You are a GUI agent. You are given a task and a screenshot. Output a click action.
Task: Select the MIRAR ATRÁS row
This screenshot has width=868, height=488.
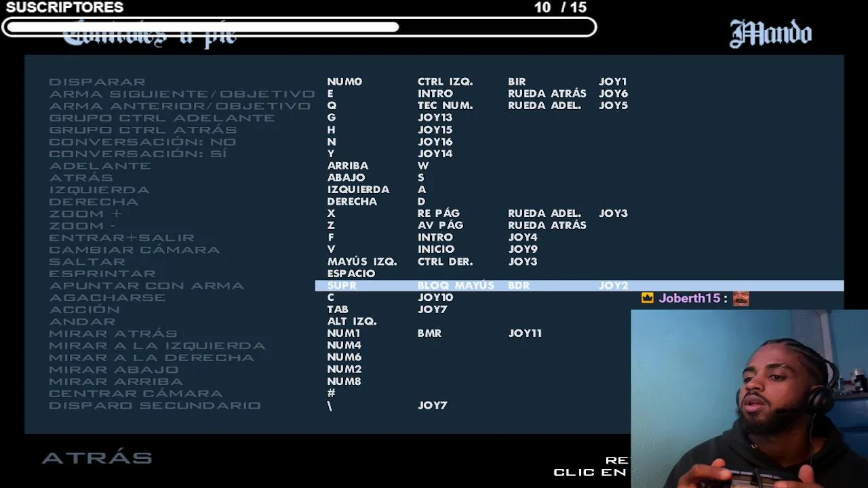[x=113, y=333]
